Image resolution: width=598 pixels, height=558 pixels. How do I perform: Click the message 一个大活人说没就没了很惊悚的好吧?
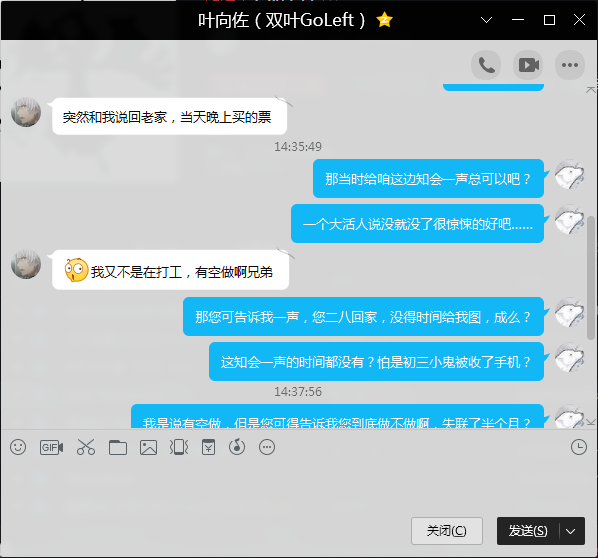[x=417, y=224]
